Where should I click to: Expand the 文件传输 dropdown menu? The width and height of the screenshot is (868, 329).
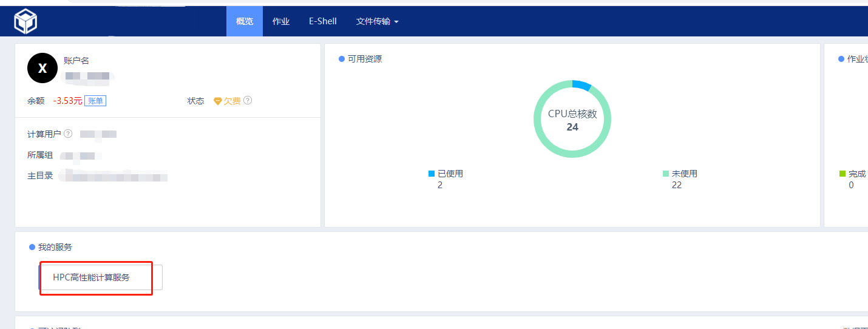click(377, 21)
